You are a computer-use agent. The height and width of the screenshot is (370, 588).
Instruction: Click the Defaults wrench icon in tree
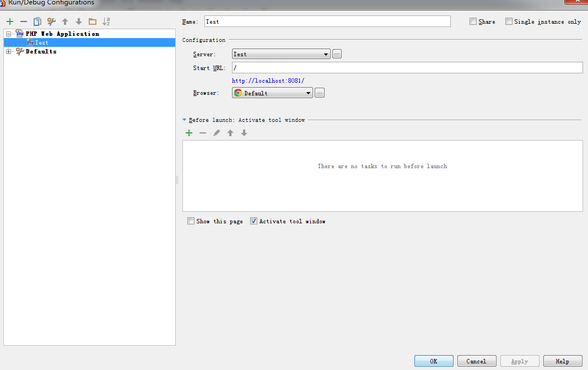(x=20, y=51)
